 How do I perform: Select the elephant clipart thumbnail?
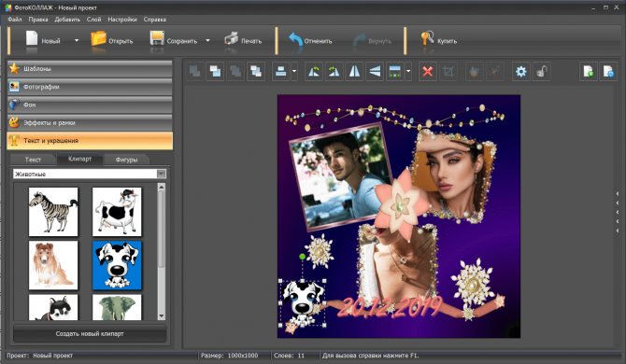pyautogui.click(x=117, y=307)
